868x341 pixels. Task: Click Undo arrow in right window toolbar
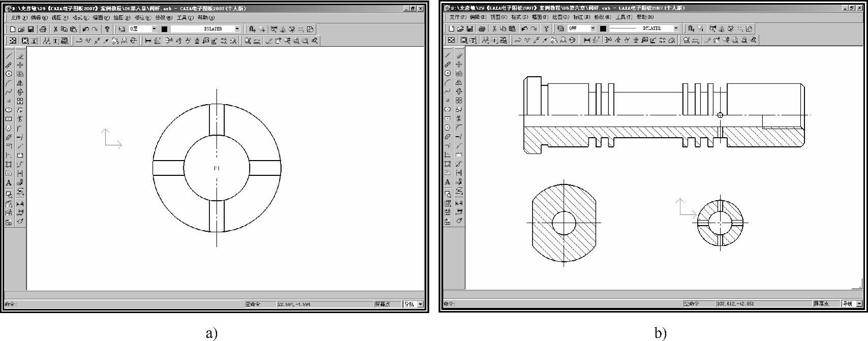524,29
